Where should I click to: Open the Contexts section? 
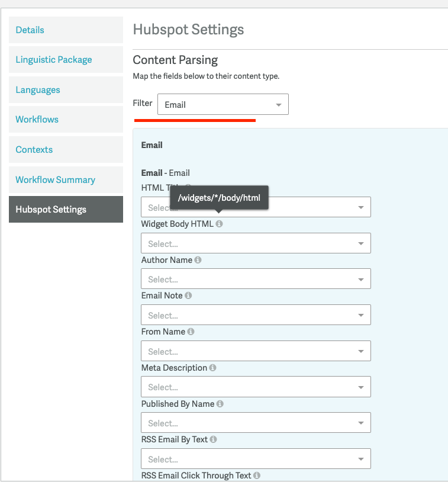[66, 149]
